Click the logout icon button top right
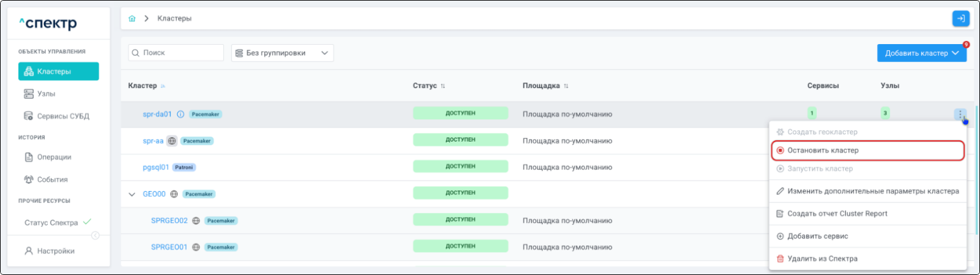 tap(960, 19)
